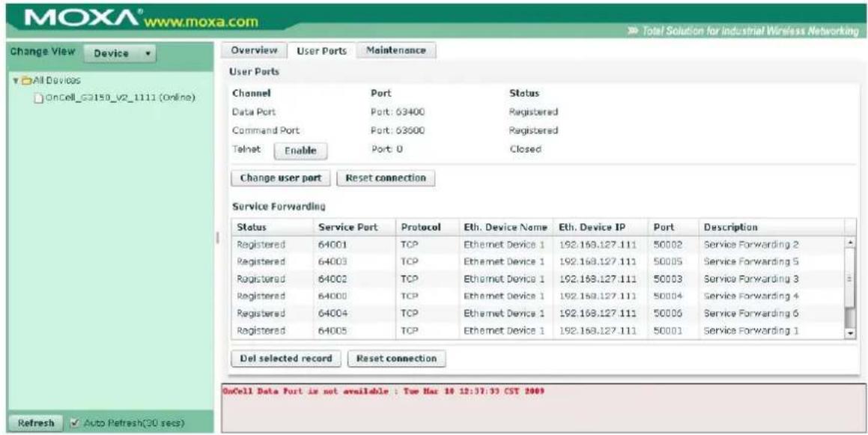Image resolution: width=868 pixels, height=435 pixels.
Task: Click Port: 63400 for Data Port
Action: pyautogui.click(x=398, y=112)
